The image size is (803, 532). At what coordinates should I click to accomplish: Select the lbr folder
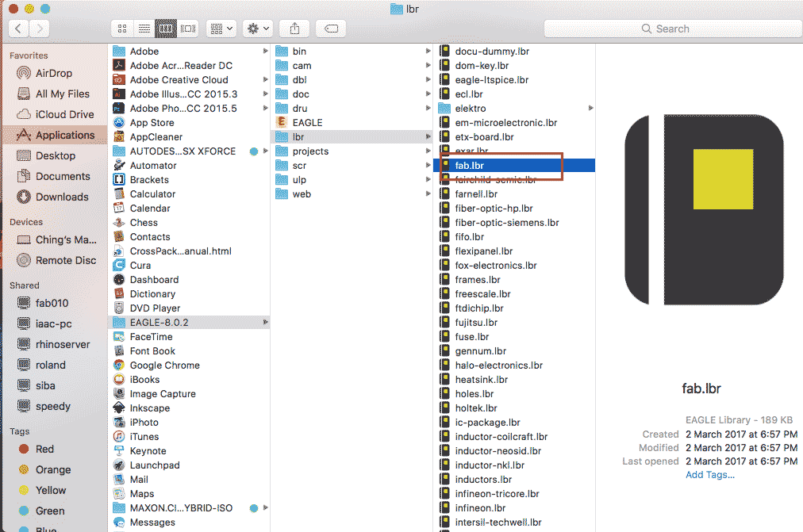click(352, 137)
